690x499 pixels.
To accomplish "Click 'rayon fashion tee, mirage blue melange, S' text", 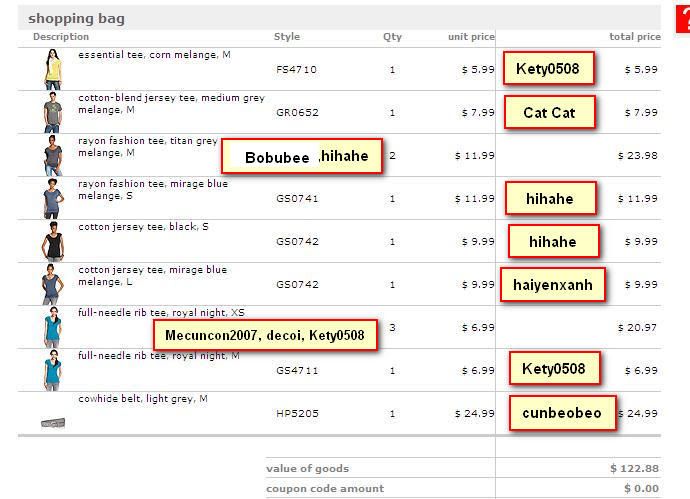I will click(x=152, y=190).
